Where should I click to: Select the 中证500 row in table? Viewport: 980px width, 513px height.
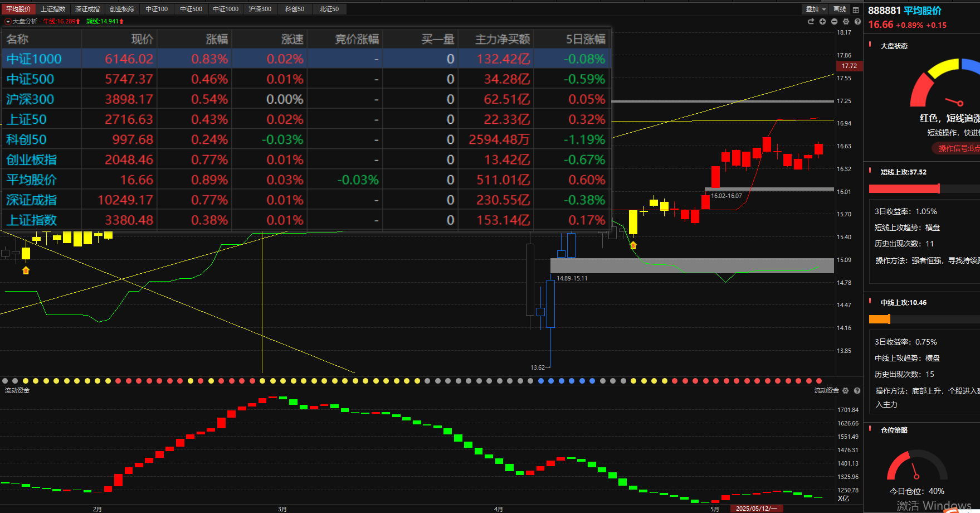307,79
